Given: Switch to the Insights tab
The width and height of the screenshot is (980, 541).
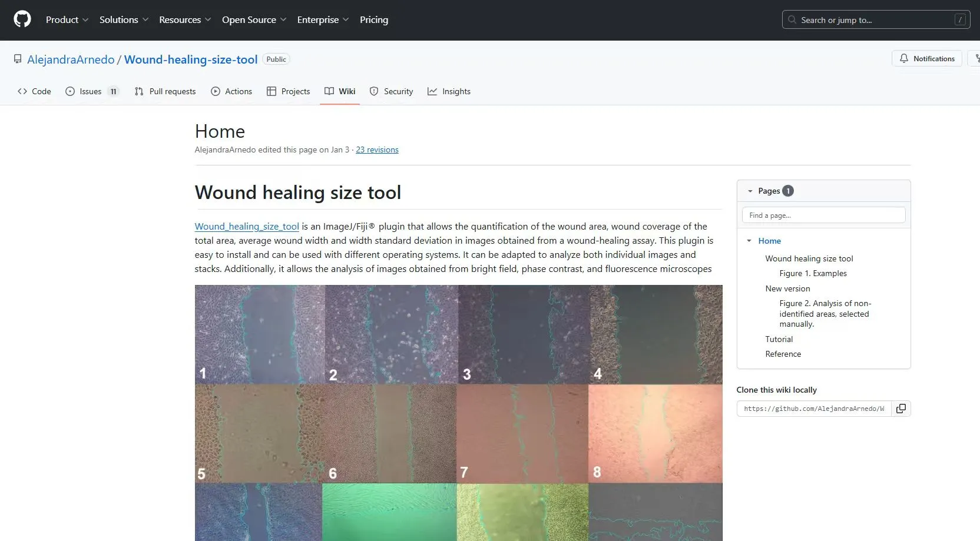Looking at the screenshot, I should pos(449,91).
